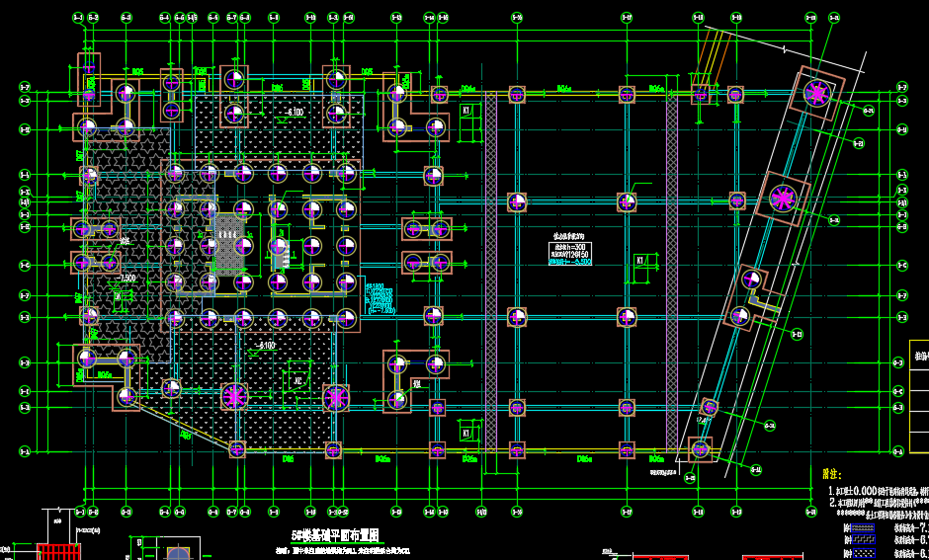Click the JC label in the dotted hatch

tap(297, 382)
